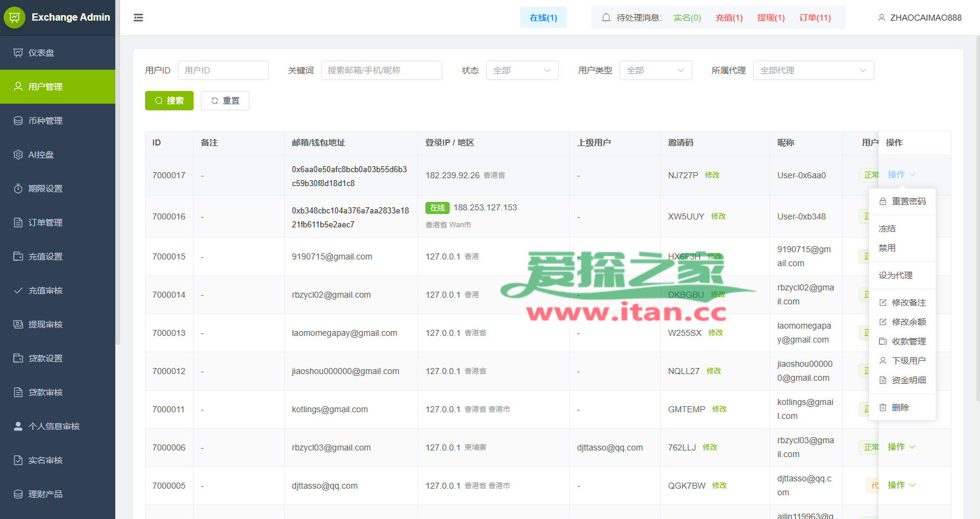Select 删除 in the action menu
The image size is (980, 519).
pyautogui.click(x=900, y=407)
